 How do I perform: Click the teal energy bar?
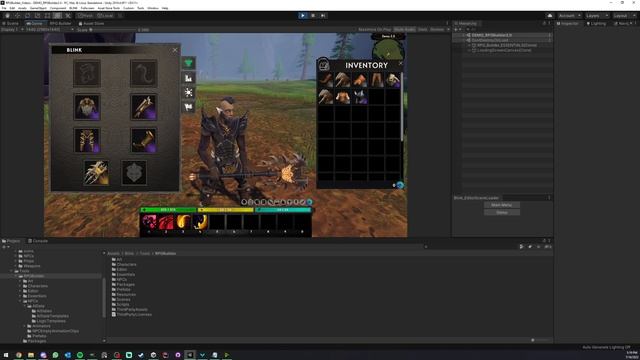coord(283,210)
